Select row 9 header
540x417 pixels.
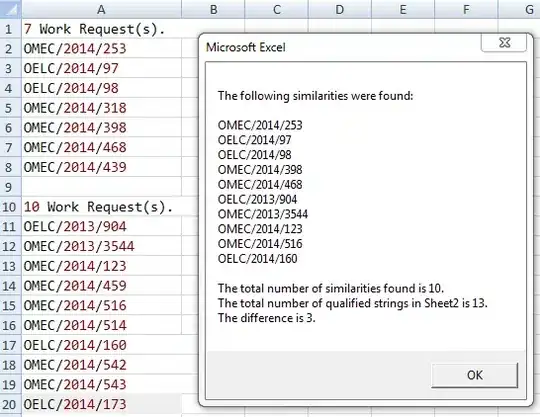pyautogui.click(x=10, y=187)
